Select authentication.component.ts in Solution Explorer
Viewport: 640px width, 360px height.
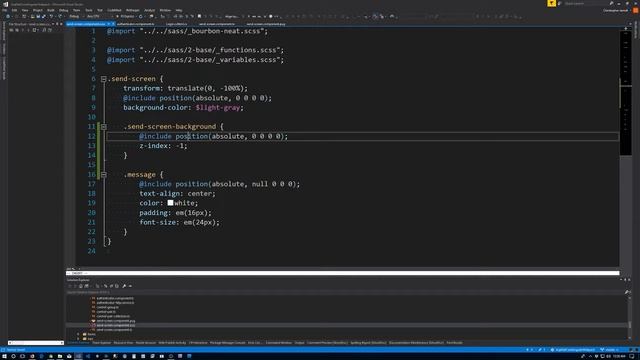(x=115, y=298)
